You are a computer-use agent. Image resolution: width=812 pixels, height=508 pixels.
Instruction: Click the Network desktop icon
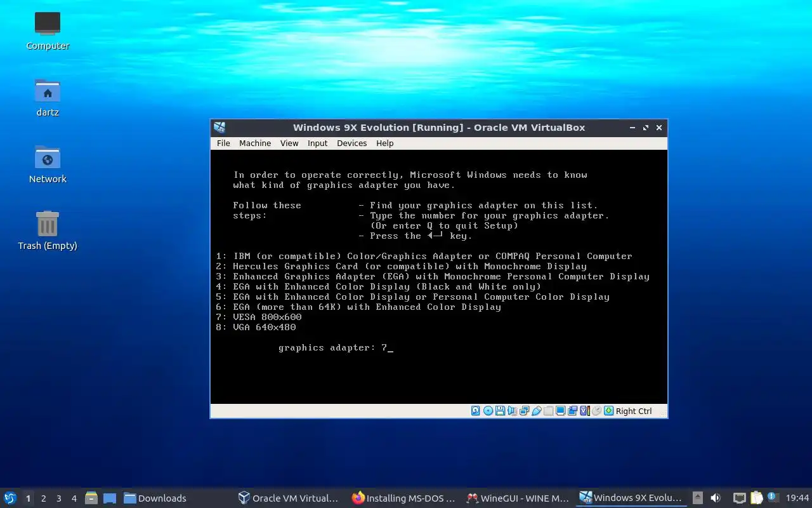tap(48, 164)
